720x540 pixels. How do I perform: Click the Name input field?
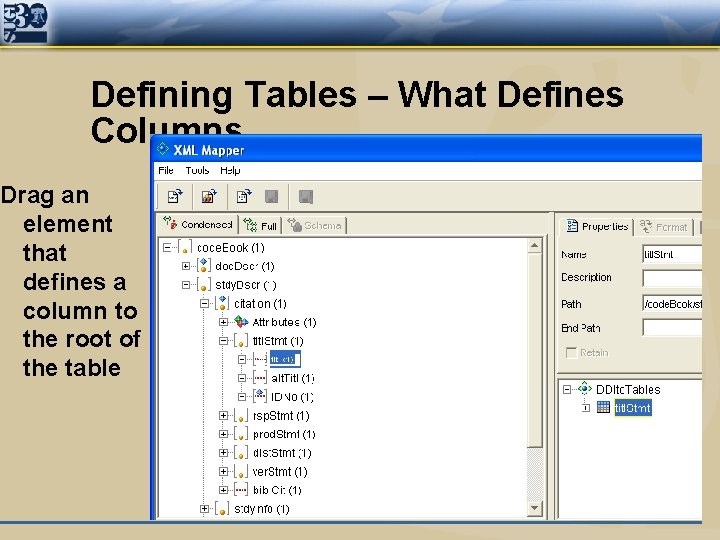(672, 254)
